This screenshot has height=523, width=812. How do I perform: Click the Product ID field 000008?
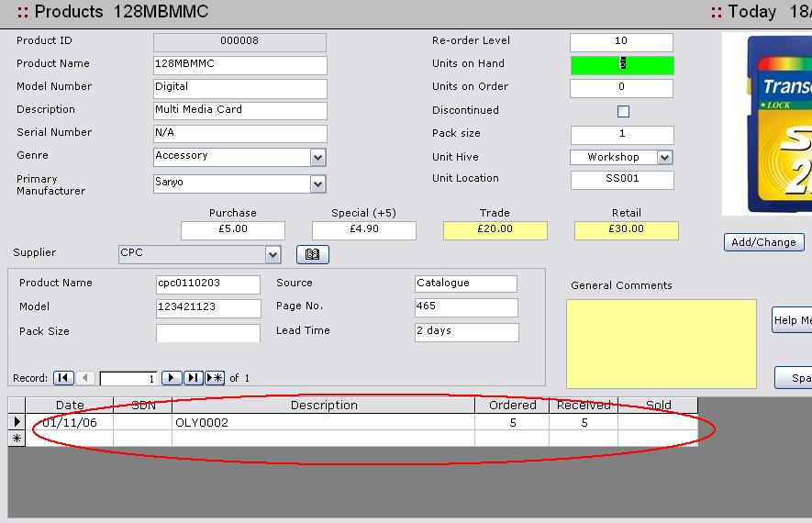click(239, 42)
